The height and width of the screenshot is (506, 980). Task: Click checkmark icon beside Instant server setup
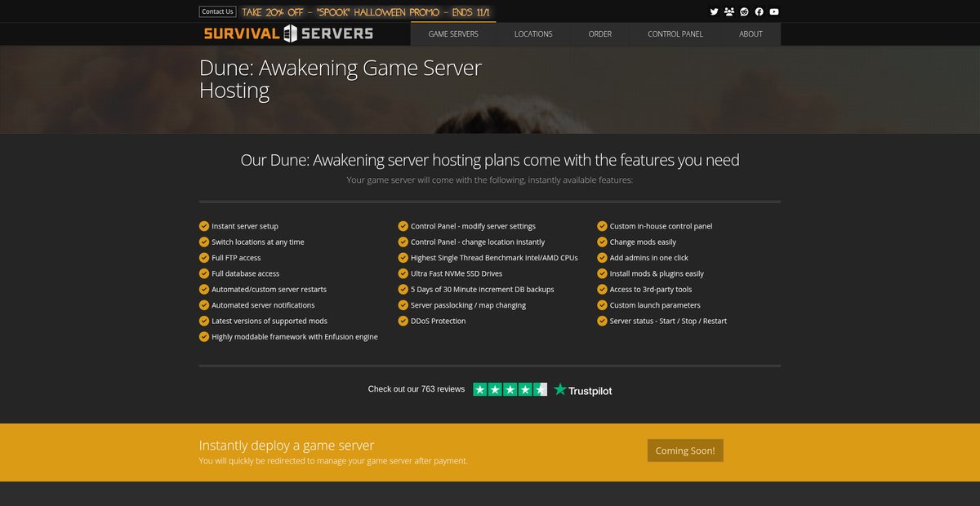(x=204, y=226)
